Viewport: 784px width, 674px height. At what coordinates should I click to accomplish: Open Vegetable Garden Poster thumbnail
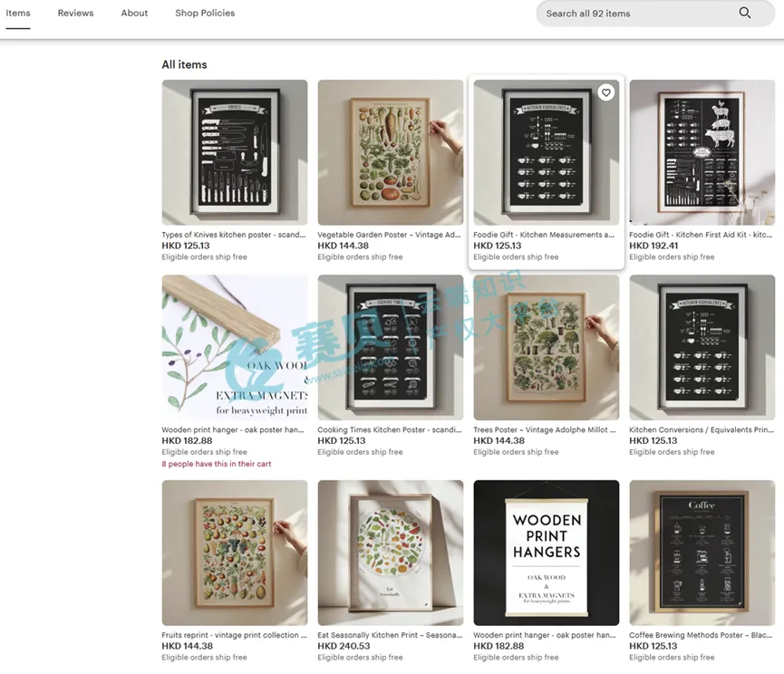pos(391,152)
